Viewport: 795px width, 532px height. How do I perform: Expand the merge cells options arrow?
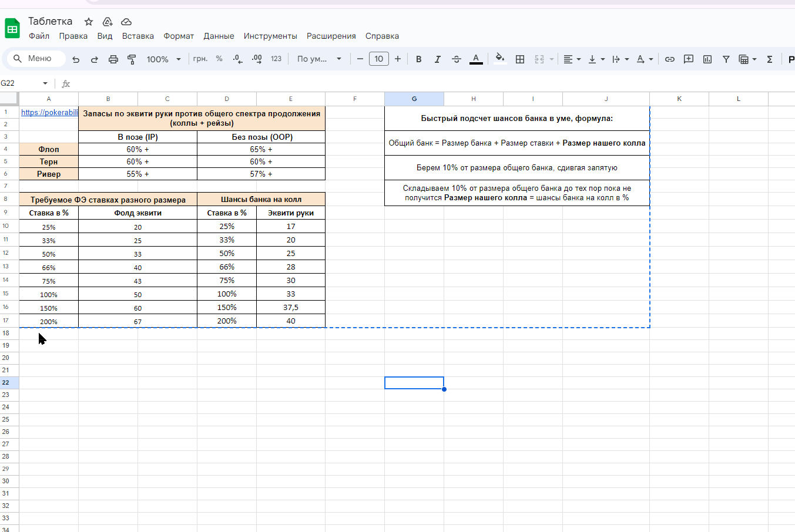coord(552,59)
